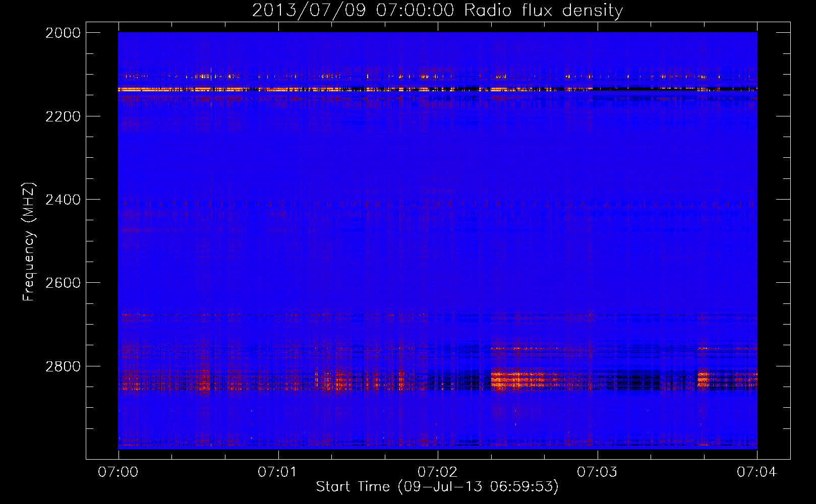The image size is (816, 504).
Task: Click the "Start Time (09-Jul-13 06:59:53)" axis label
Action: point(437,487)
